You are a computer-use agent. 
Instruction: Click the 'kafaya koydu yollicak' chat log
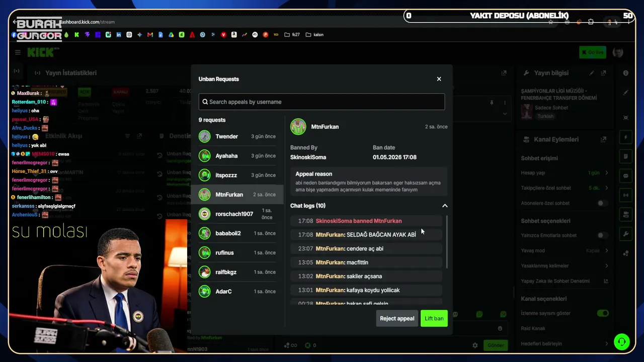click(366, 290)
